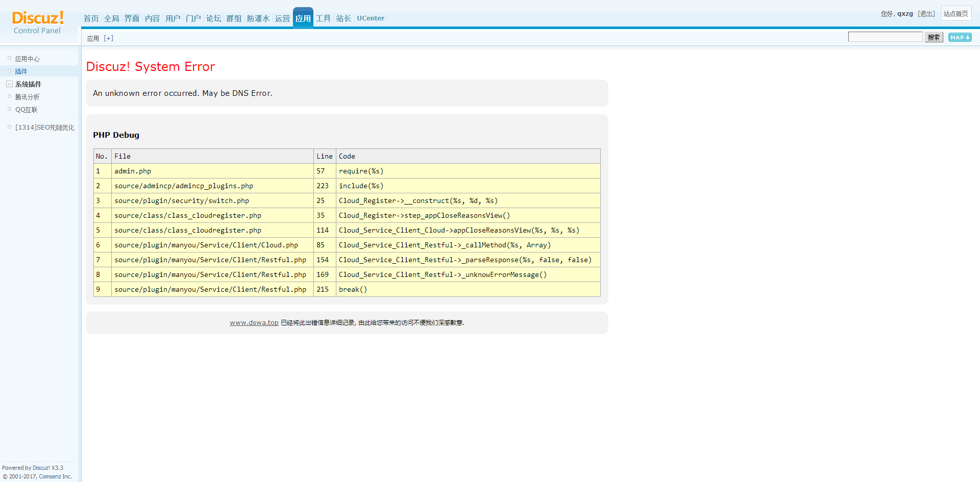The width and height of the screenshot is (980, 482).
Task: Open the 站长 menu tab
Action: (344, 18)
